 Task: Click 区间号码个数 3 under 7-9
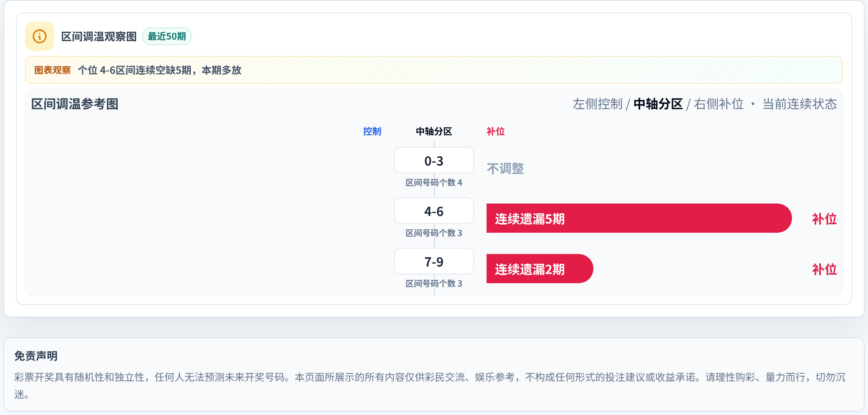tap(434, 284)
